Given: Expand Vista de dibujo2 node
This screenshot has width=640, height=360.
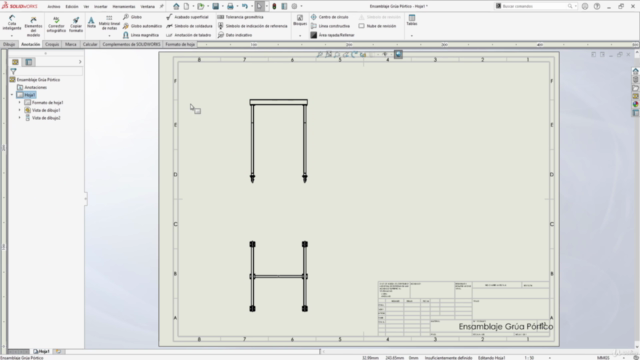Looking at the screenshot, I should [19, 118].
